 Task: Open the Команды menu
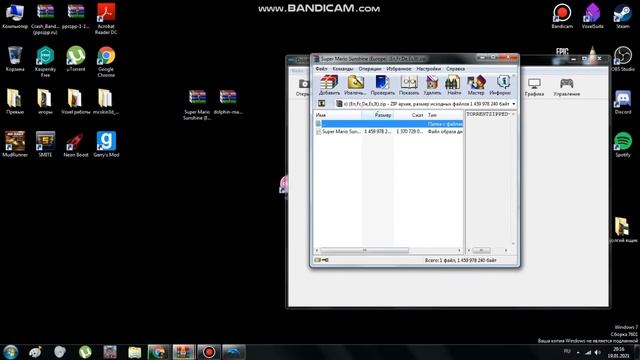pyautogui.click(x=343, y=69)
